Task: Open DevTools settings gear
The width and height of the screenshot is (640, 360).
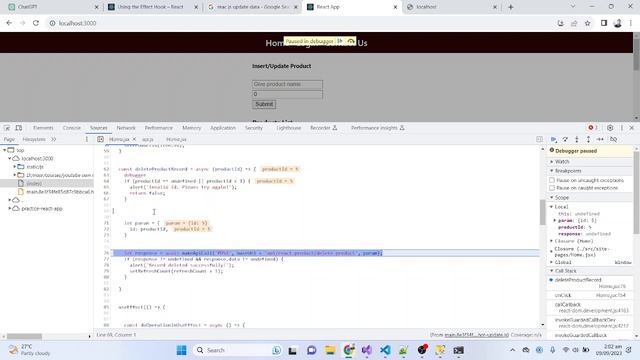Action: click(610, 128)
